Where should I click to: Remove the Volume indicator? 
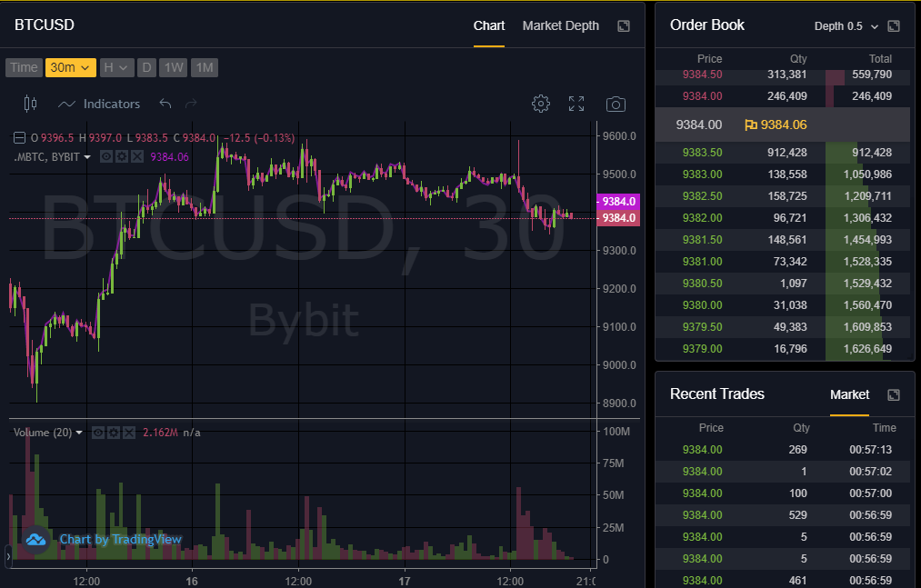coord(128,433)
